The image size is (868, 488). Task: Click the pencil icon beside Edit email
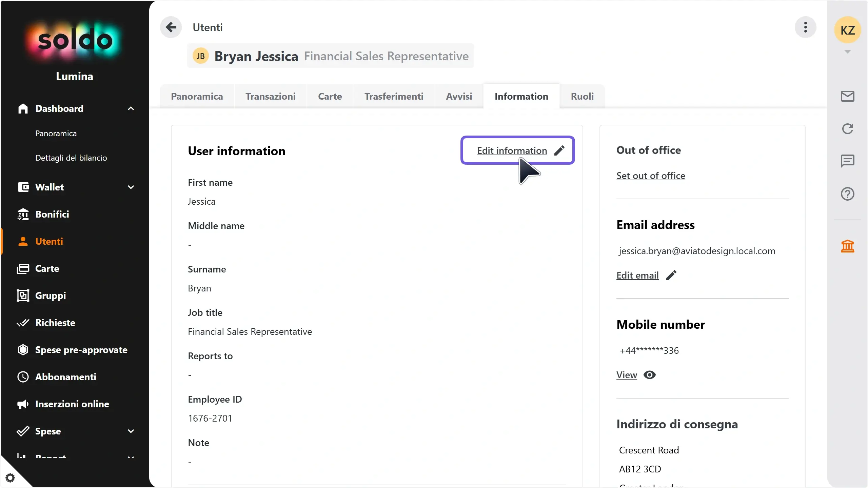[x=671, y=275]
